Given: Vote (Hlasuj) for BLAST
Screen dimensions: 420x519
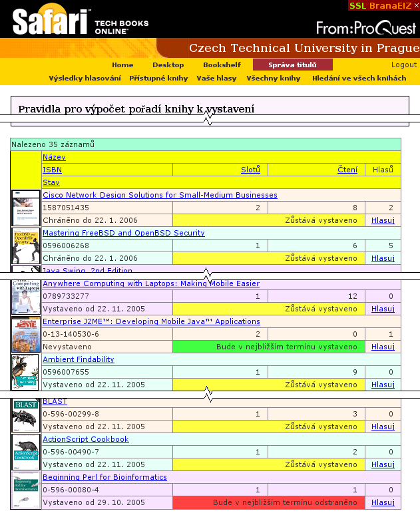Looking at the screenshot, I should [383, 427].
